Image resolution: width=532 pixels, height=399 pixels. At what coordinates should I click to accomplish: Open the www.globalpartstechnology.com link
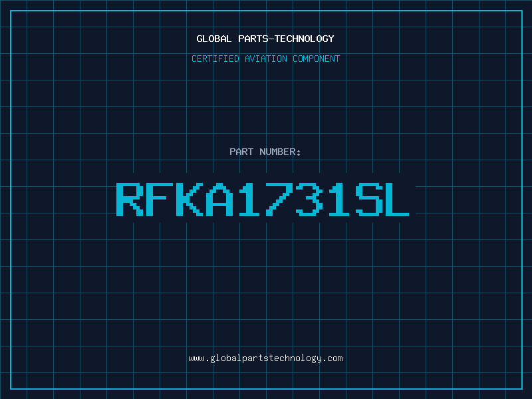(x=265, y=358)
